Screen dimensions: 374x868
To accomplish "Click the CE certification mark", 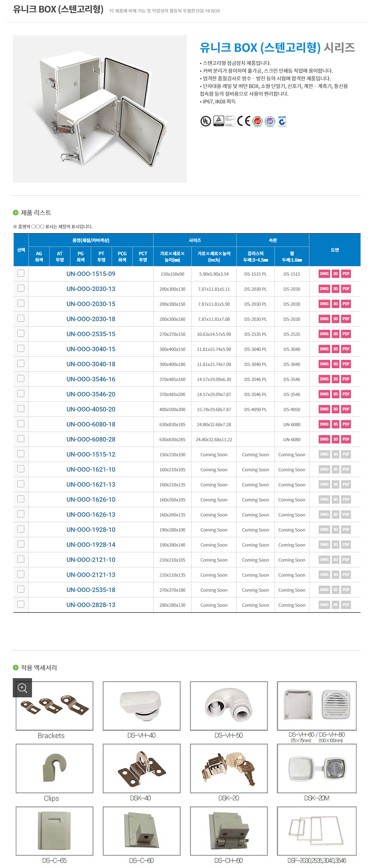I will (244, 121).
